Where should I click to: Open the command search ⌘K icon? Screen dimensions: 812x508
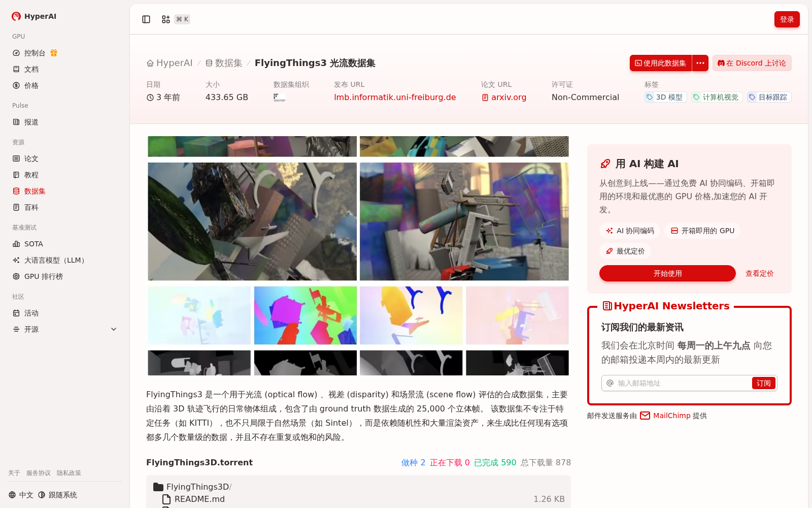coord(166,19)
